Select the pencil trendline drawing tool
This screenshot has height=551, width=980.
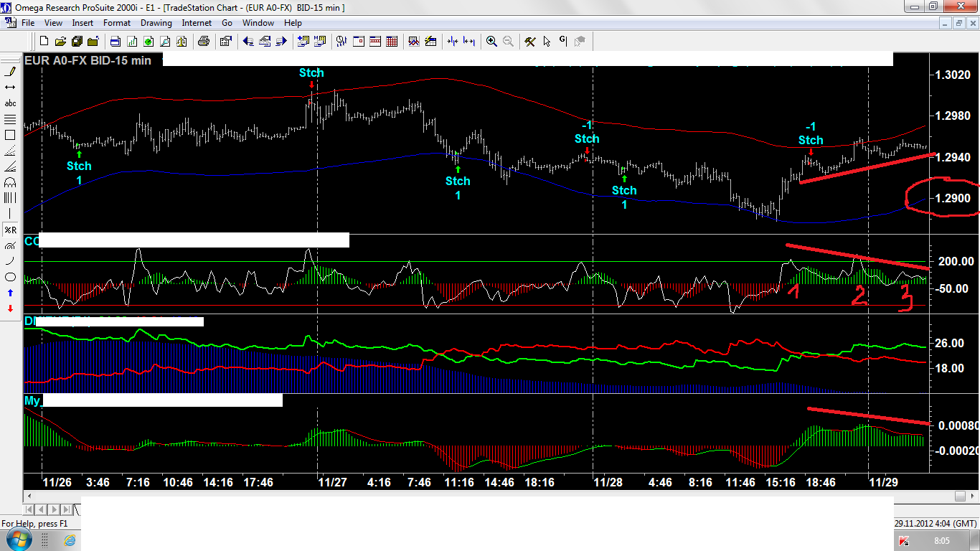[10, 72]
